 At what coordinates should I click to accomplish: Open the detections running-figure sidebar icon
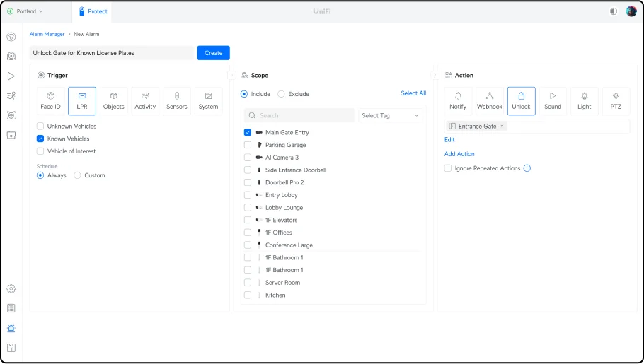[11, 95]
